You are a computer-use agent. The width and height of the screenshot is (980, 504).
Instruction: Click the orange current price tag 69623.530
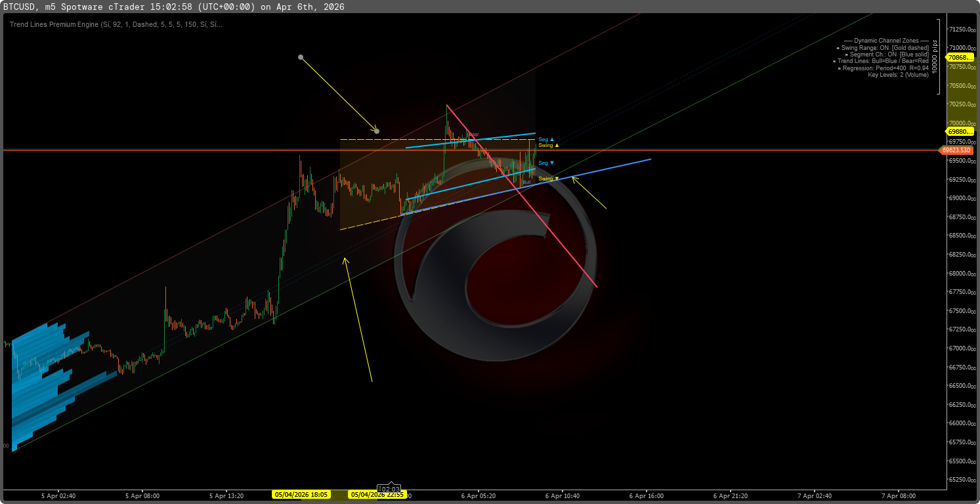point(956,150)
